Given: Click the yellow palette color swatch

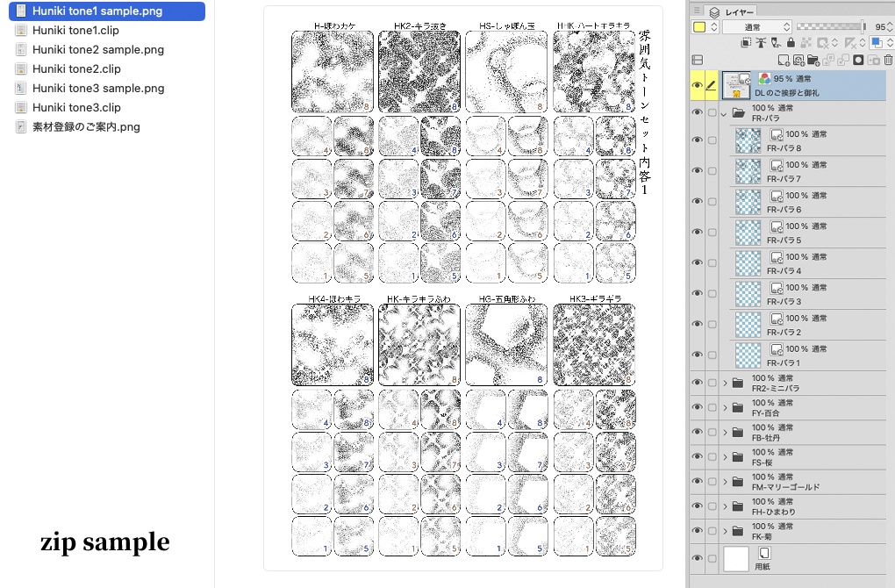Looking at the screenshot, I should (x=699, y=27).
